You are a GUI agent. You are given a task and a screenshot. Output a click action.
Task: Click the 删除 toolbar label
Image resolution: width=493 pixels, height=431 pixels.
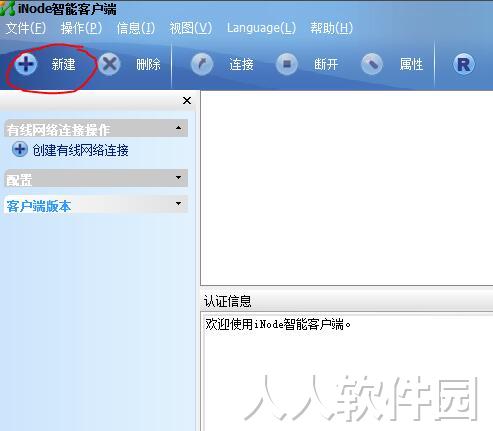pos(148,64)
